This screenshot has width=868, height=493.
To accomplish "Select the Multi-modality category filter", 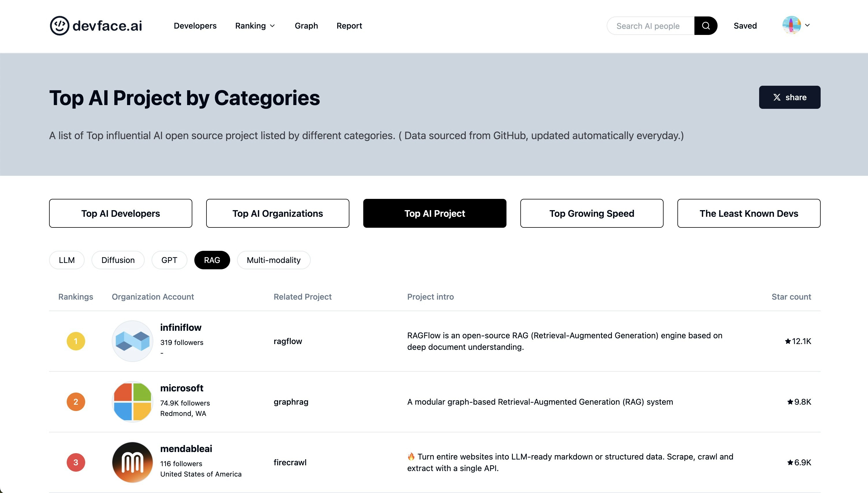I will click(x=274, y=260).
